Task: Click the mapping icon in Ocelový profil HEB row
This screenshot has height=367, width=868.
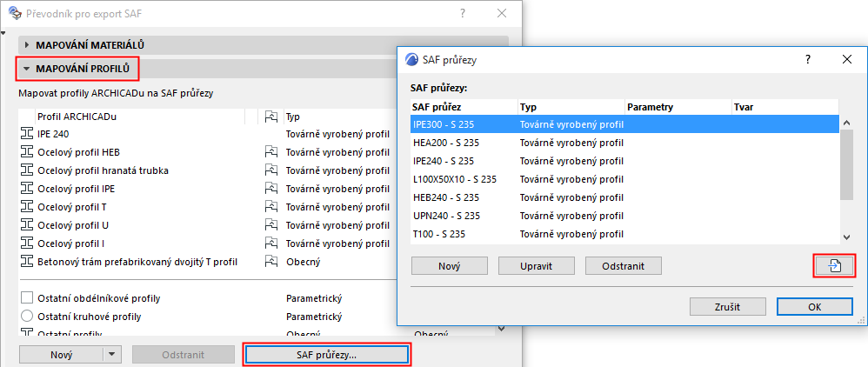Action: (270, 151)
